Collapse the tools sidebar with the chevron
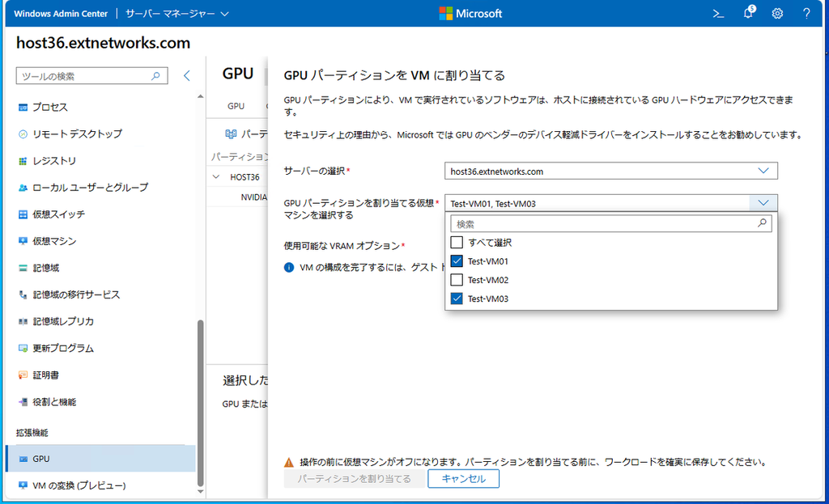 click(x=187, y=75)
